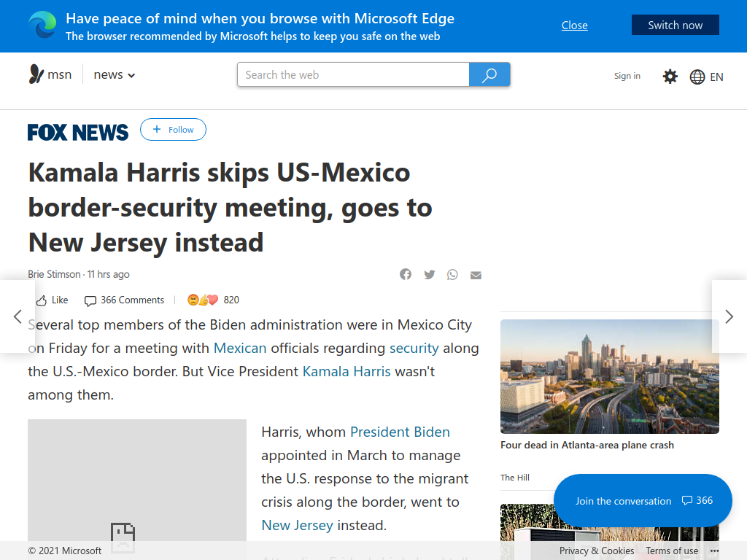Share article via WhatsApp icon

click(x=452, y=275)
